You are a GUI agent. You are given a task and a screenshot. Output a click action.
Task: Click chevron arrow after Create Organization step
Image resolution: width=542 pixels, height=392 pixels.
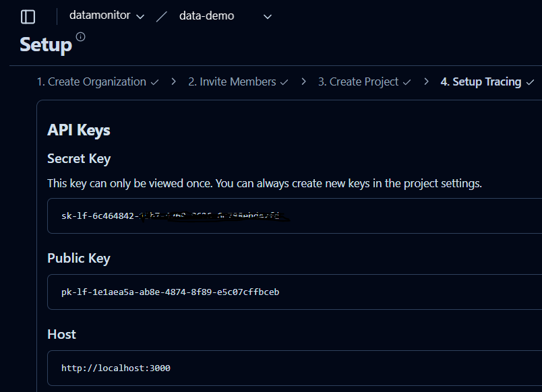pyautogui.click(x=173, y=81)
